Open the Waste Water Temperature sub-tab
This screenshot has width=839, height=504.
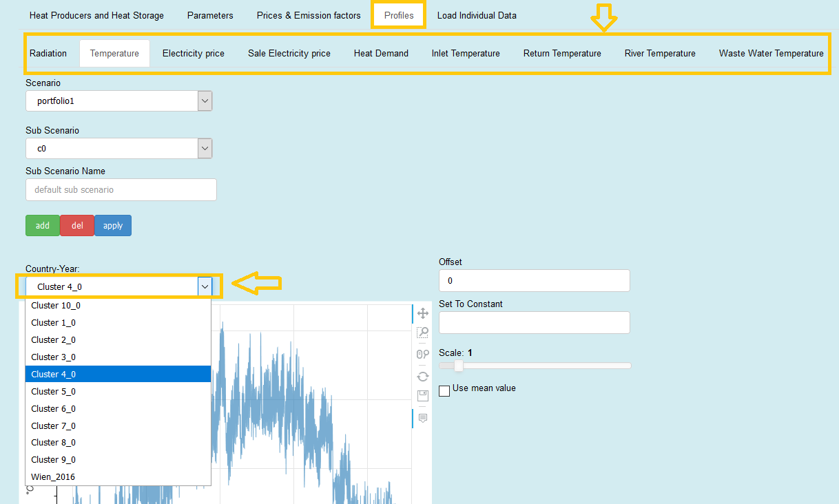771,53
